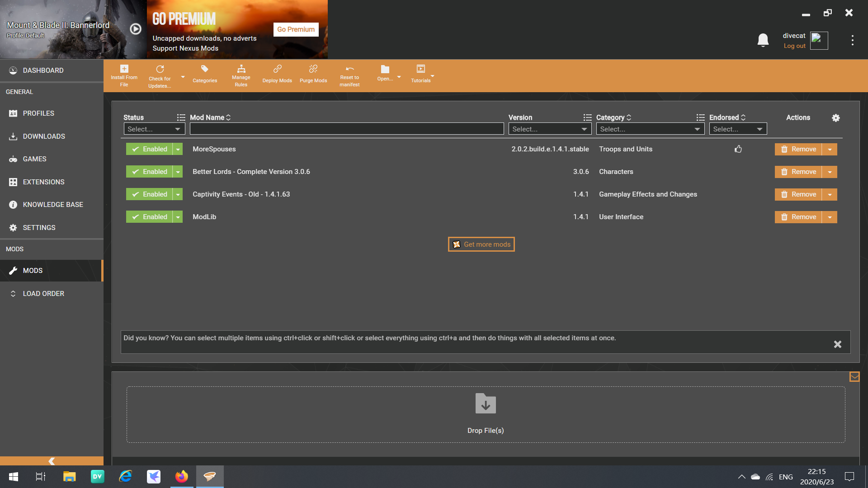
Task: Open Profiles sidebar item
Action: coord(52,113)
